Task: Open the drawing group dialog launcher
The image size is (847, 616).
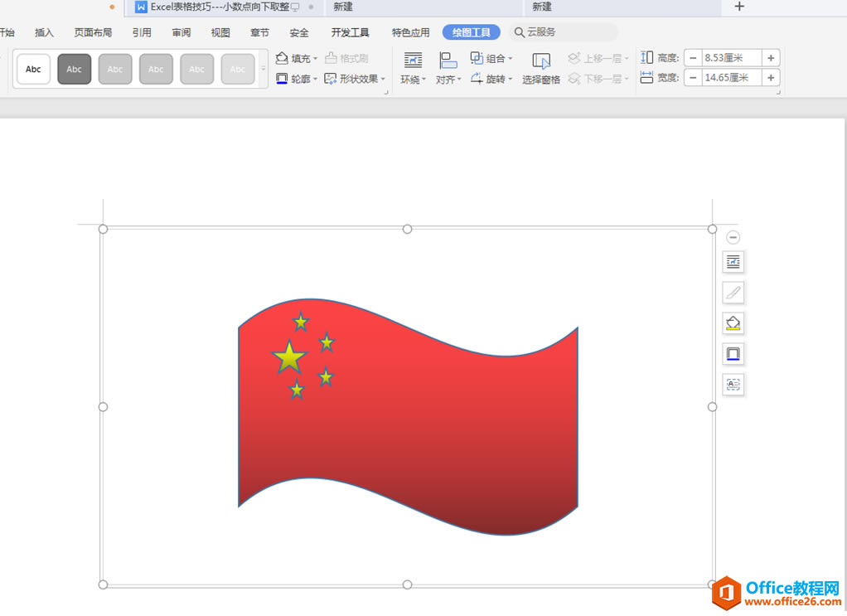Action: click(x=386, y=93)
